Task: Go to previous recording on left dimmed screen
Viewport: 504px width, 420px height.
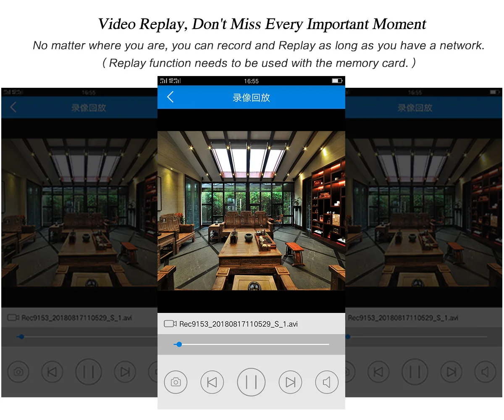Action: click(52, 372)
